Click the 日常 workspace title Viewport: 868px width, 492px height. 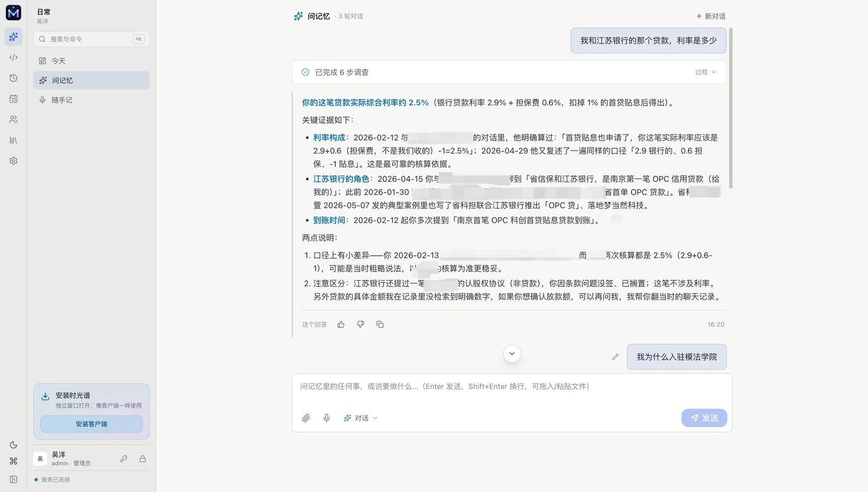pos(44,12)
